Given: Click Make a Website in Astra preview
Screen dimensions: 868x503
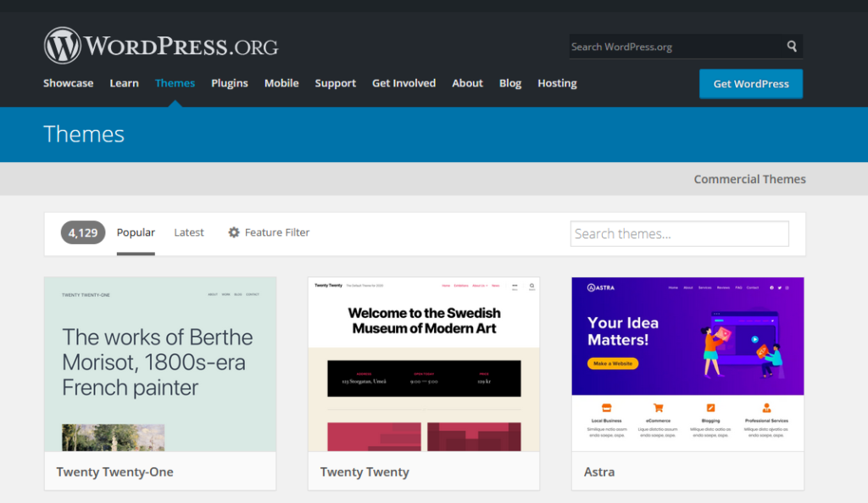Looking at the screenshot, I should 613,363.
